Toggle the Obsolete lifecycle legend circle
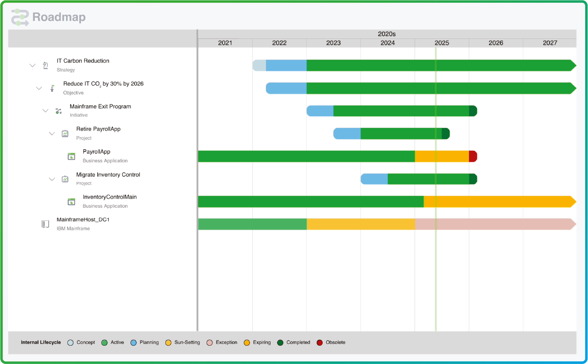588x364 pixels. pos(320,343)
